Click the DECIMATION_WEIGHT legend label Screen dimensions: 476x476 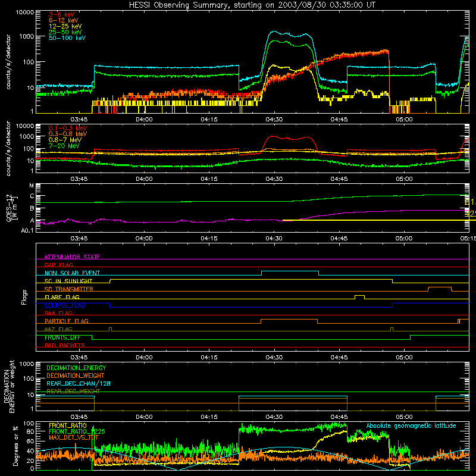76,375
